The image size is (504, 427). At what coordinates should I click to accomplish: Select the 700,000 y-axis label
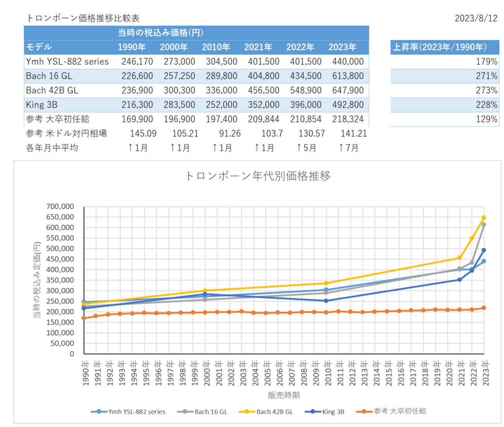click(60, 207)
